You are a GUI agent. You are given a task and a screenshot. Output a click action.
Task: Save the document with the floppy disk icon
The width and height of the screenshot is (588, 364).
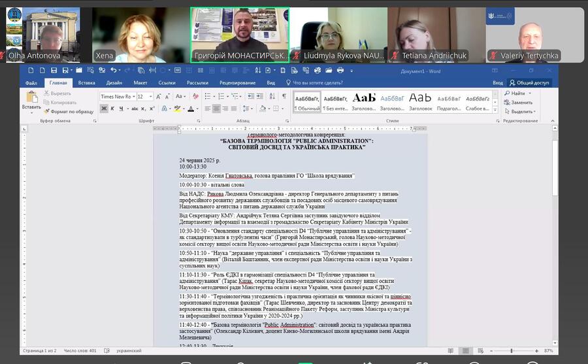pos(54,70)
